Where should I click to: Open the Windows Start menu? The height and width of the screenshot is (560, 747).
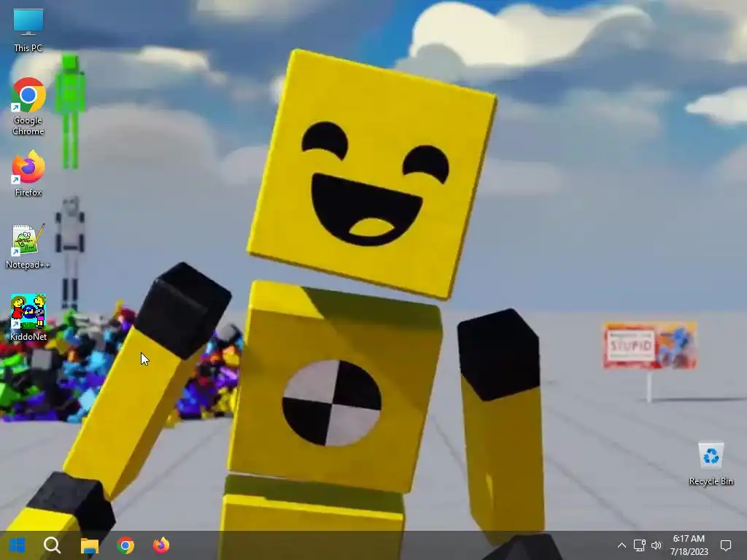click(18, 545)
